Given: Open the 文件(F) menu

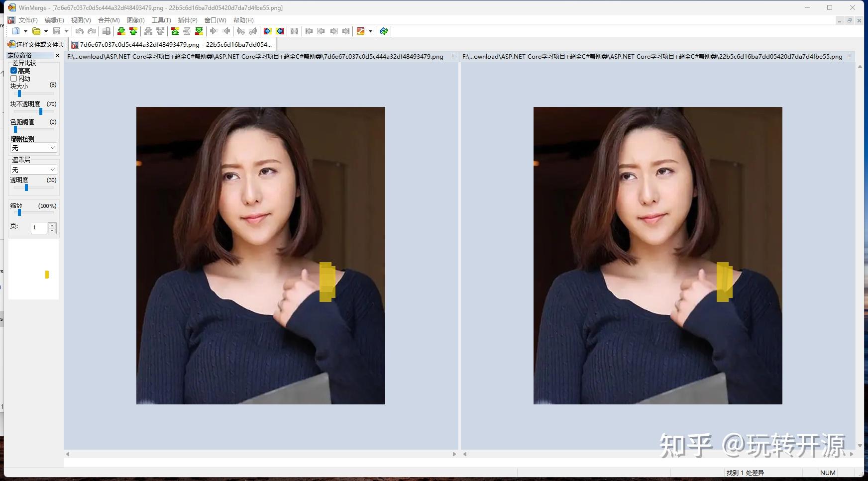Looking at the screenshot, I should (28, 20).
